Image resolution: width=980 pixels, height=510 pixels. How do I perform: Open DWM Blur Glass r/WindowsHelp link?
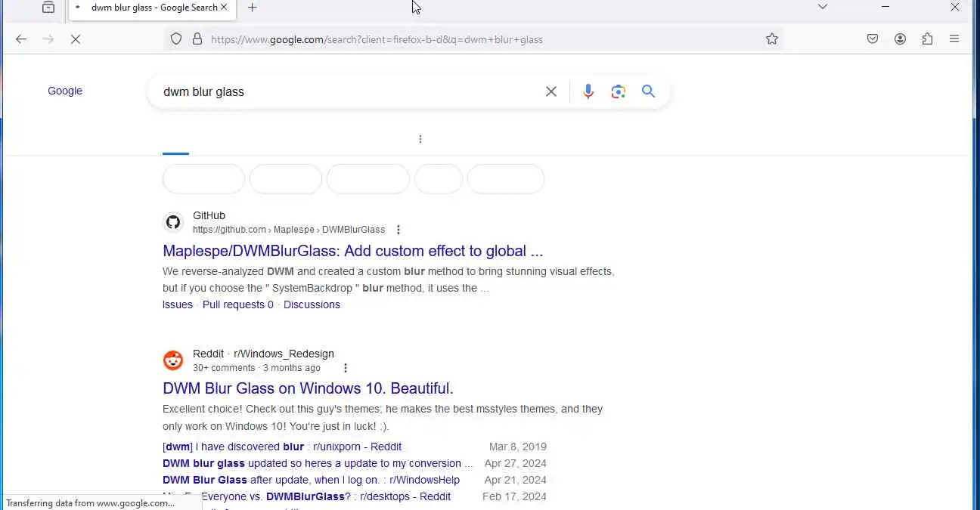[311, 480]
